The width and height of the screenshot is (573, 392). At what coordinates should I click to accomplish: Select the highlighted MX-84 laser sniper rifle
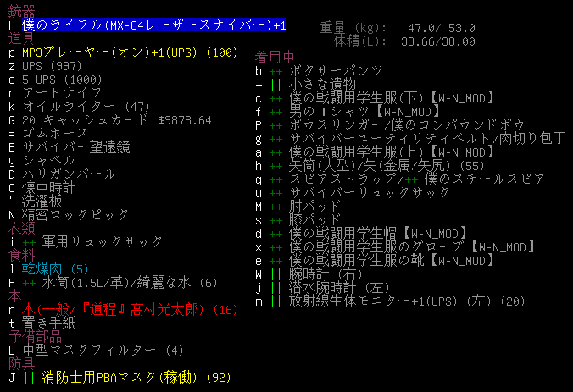point(153,26)
